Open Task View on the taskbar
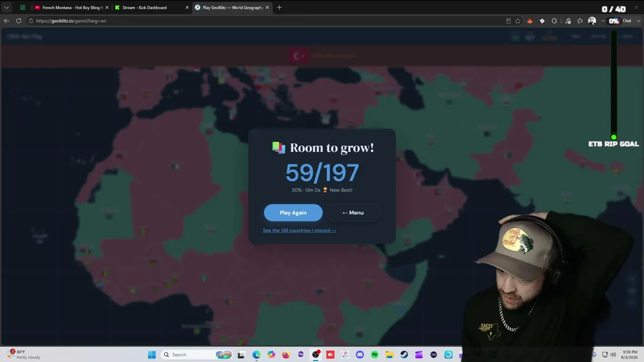Screen dimensions: 644x362 241,354
